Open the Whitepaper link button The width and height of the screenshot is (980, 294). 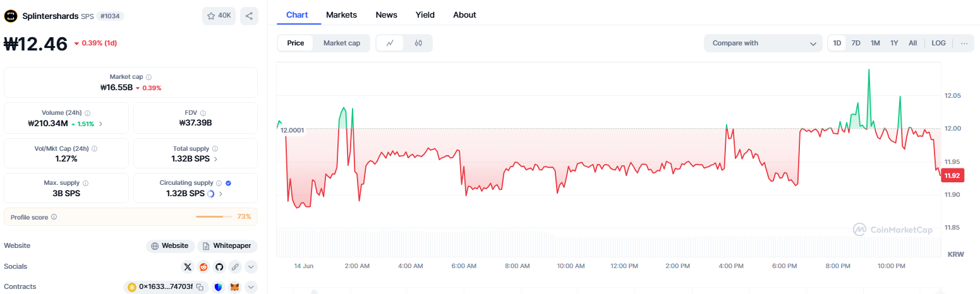227,245
